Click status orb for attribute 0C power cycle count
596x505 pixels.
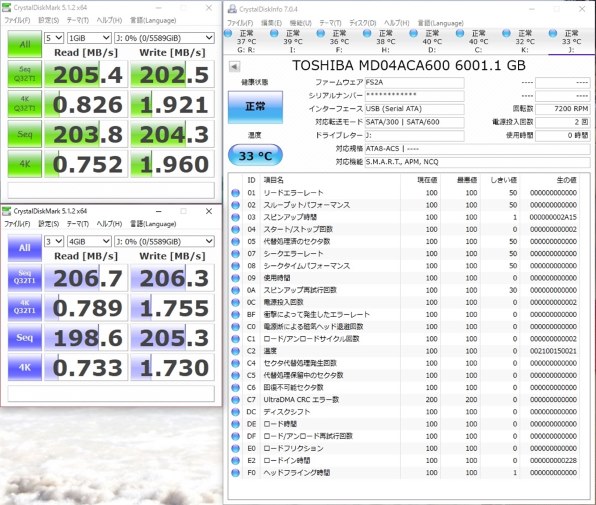[236, 302]
